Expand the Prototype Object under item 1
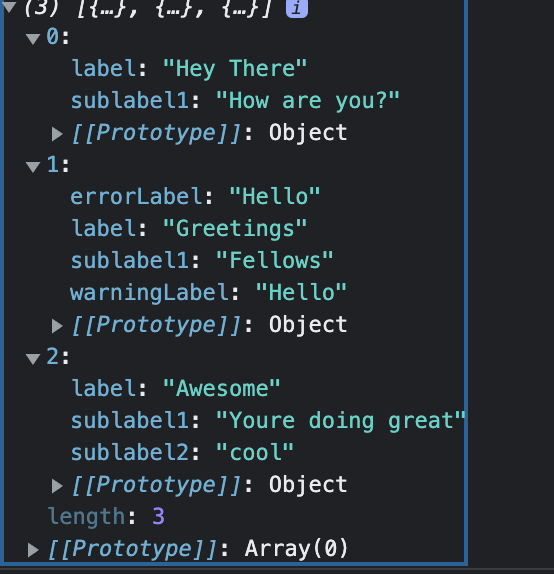554x574 pixels. coord(57,325)
